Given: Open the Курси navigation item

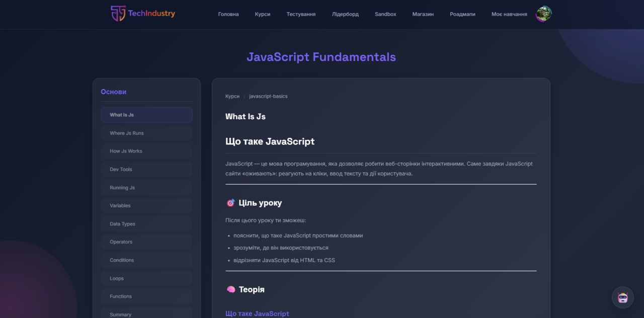Looking at the screenshot, I should (263, 14).
